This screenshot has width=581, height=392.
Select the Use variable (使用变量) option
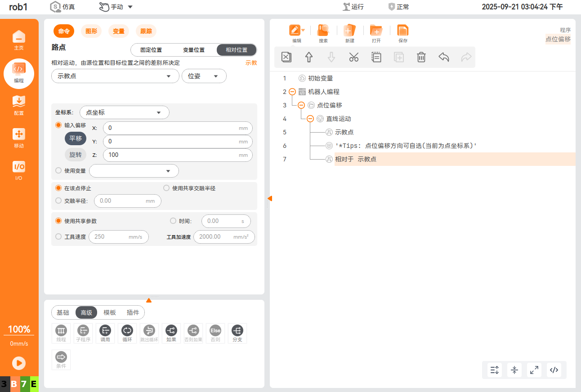58,171
